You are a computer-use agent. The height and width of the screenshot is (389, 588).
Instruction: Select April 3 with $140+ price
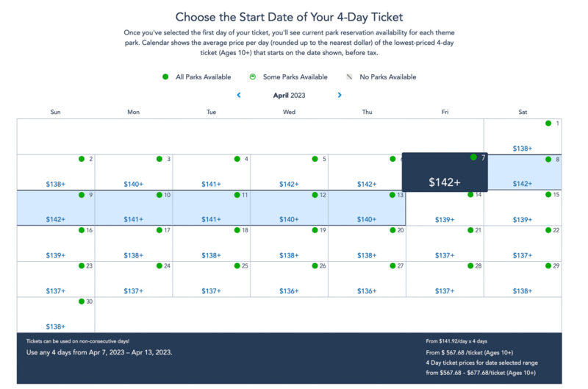tap(134, 172)
